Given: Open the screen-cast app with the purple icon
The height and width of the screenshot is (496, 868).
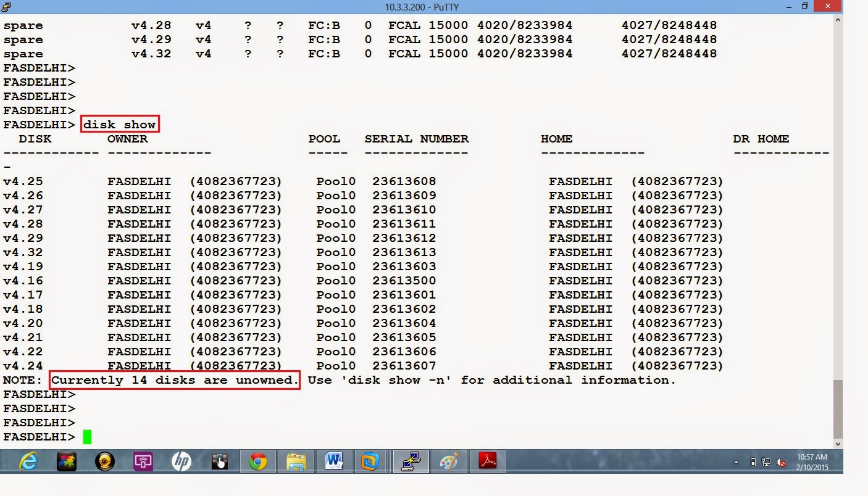Looking at the screenshot, I should point(143,461).
